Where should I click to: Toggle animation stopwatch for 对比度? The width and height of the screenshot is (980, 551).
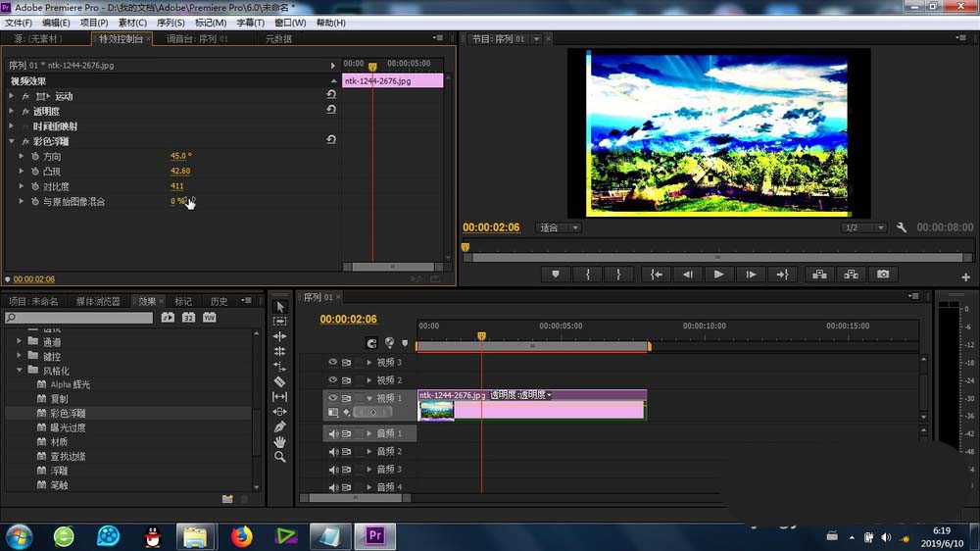[35, 186]
